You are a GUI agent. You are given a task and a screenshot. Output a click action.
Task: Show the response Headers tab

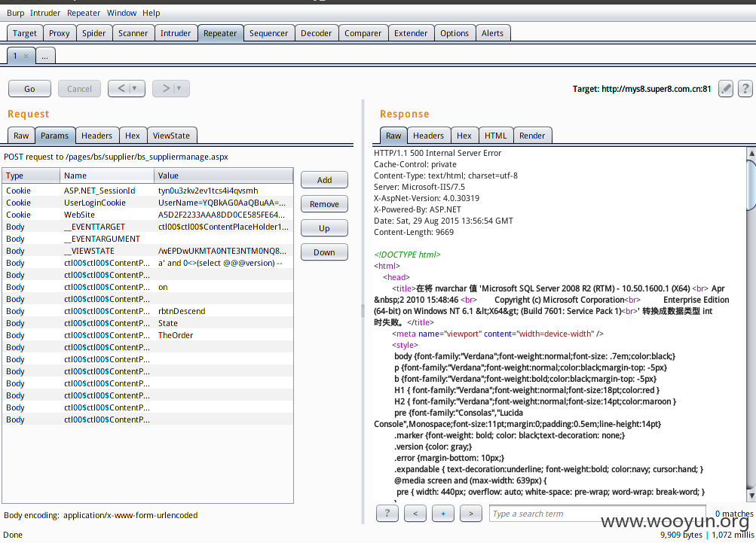[429, 136]
